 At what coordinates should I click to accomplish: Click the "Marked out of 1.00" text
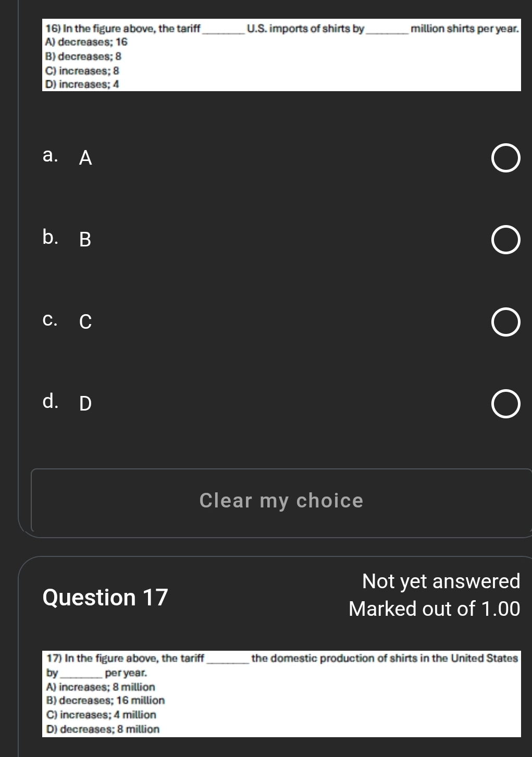[434, 609]
